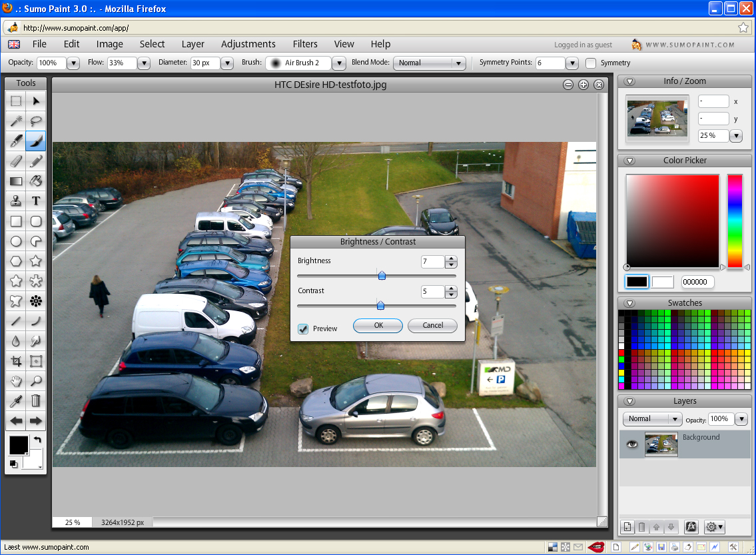
Task: Enable the Symmetry checkbox
Action: (591, 63)
